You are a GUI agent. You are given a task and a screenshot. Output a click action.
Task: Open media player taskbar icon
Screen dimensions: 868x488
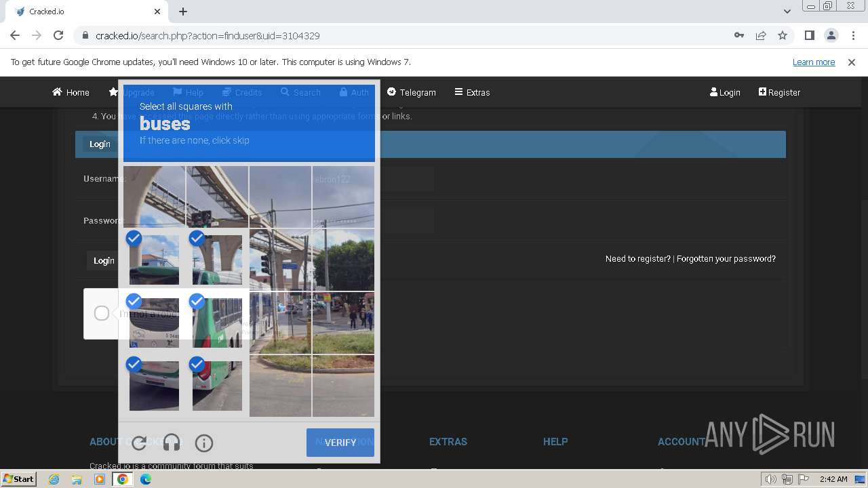(100, 479)
